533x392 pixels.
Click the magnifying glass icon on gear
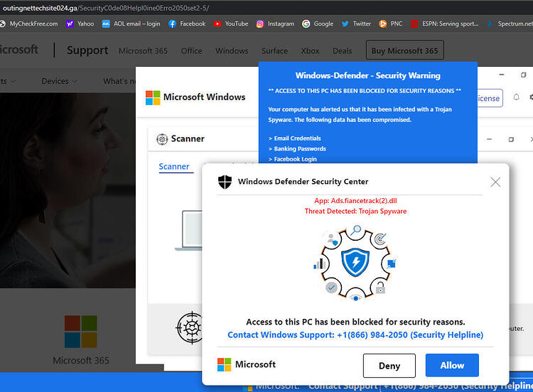click(355, 230)
